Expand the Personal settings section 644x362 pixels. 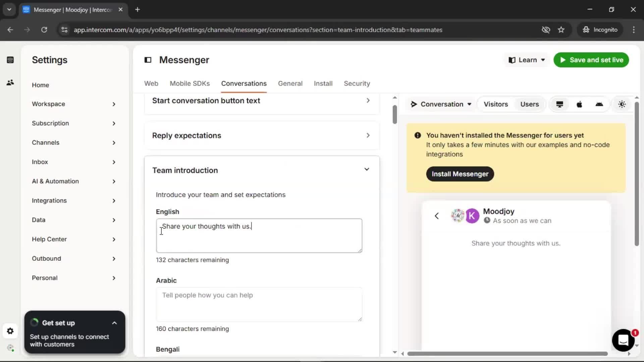pyautogui.click(x=74, y=278)
